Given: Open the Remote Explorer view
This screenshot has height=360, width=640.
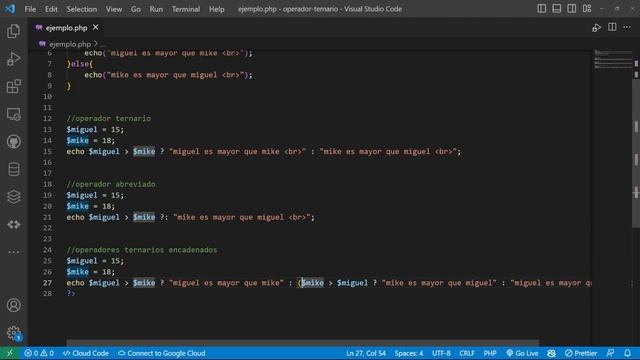Looking at the screenshot, I should [x=13, y=114].
